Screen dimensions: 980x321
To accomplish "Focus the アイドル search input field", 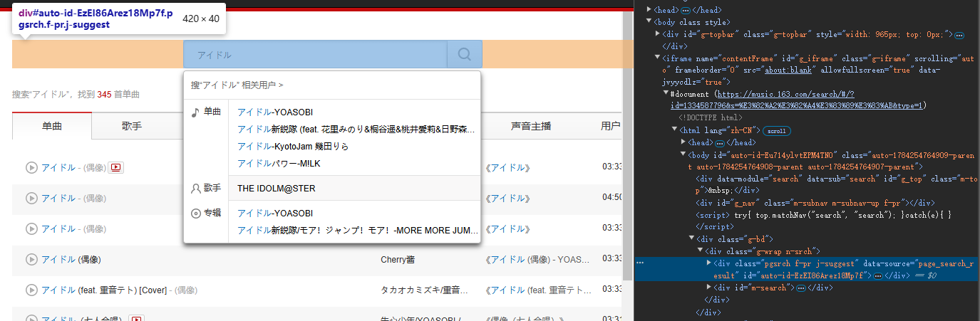I will tap(315, 54).
